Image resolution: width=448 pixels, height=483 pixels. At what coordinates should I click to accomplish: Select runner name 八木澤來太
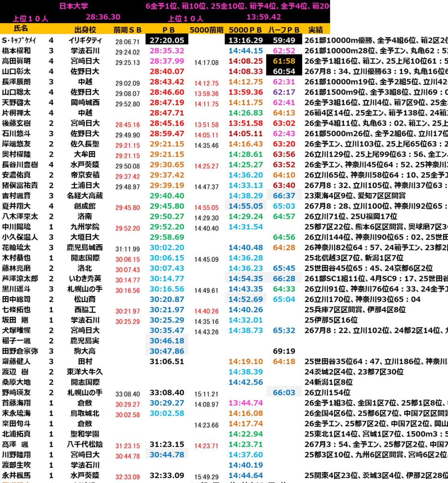click(x=20, y=217)
